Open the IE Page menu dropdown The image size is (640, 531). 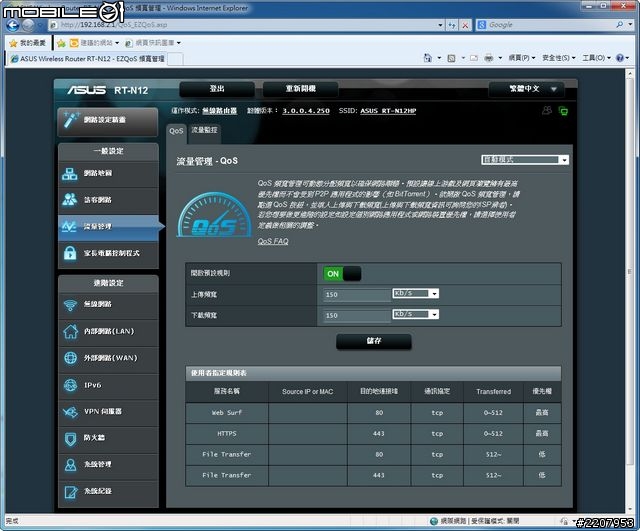tap(522, 58)
